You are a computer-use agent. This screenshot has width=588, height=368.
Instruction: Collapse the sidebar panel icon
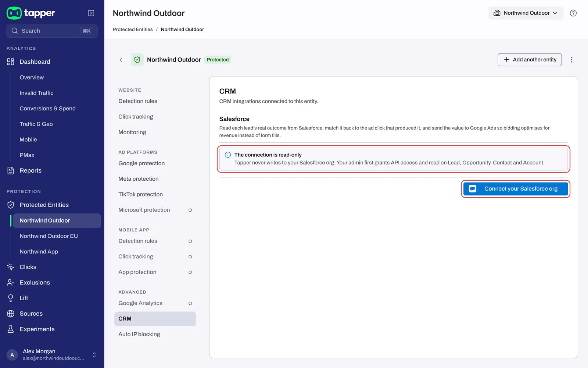(91, 13)
